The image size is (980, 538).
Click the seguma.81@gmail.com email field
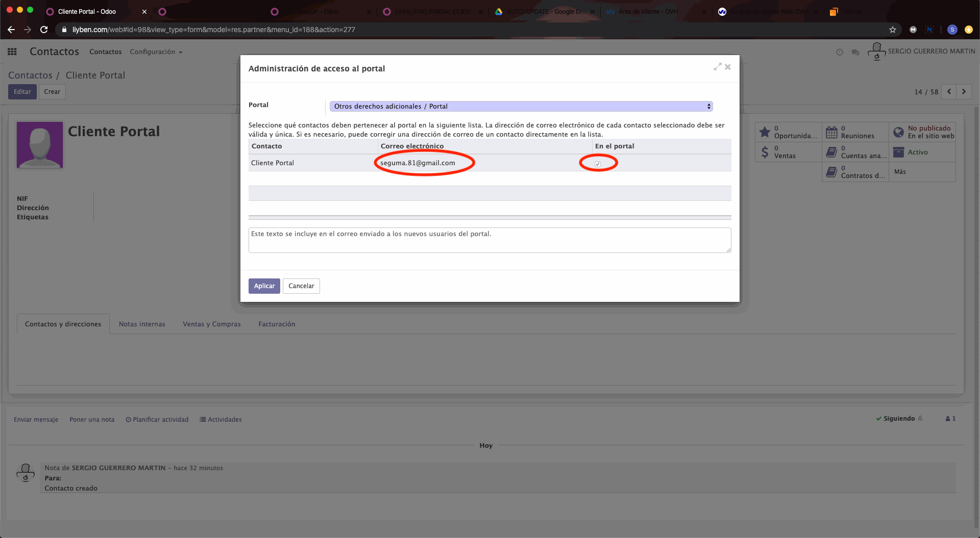418,163
